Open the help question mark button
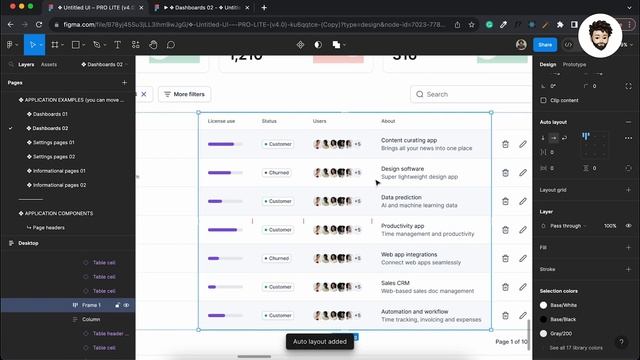This screenshot has height=360, width=640. coord(621,342)
